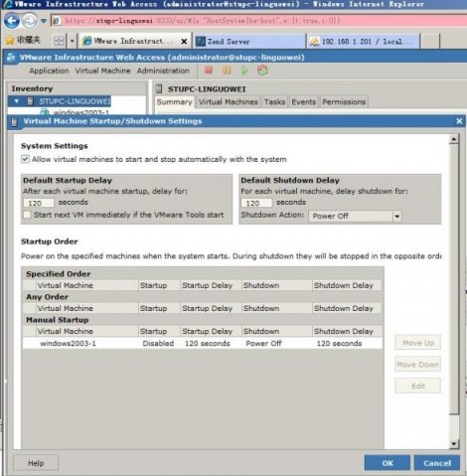This screenshot has width=467, height=476.
Task: Click the Specified Order Virtual Machine column header
Action: point(86,285)
